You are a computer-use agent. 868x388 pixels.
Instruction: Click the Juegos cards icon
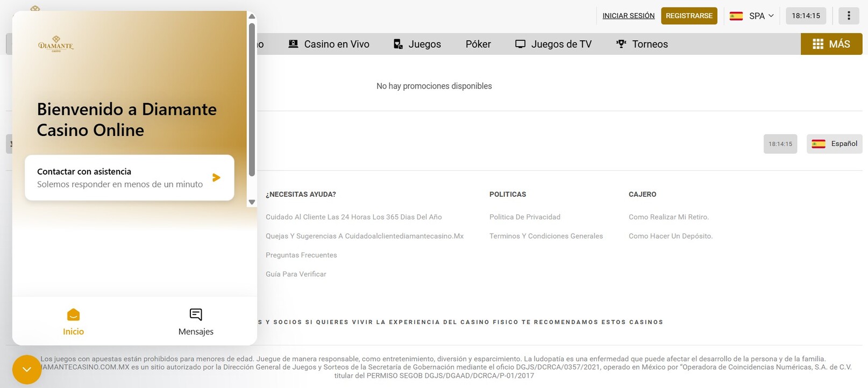coord(398,44)
